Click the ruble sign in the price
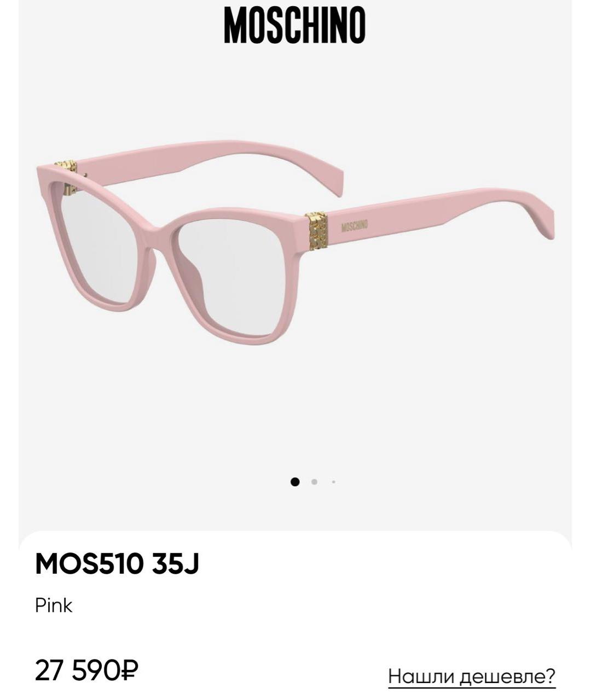This screenshot has width=591, height=700. click(129, 670)
